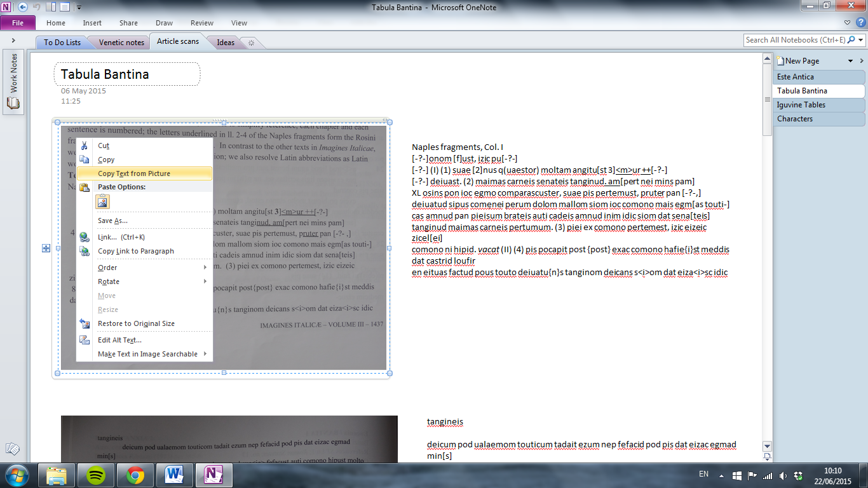Click the Dock to Desktop icon

click(52, 7)
